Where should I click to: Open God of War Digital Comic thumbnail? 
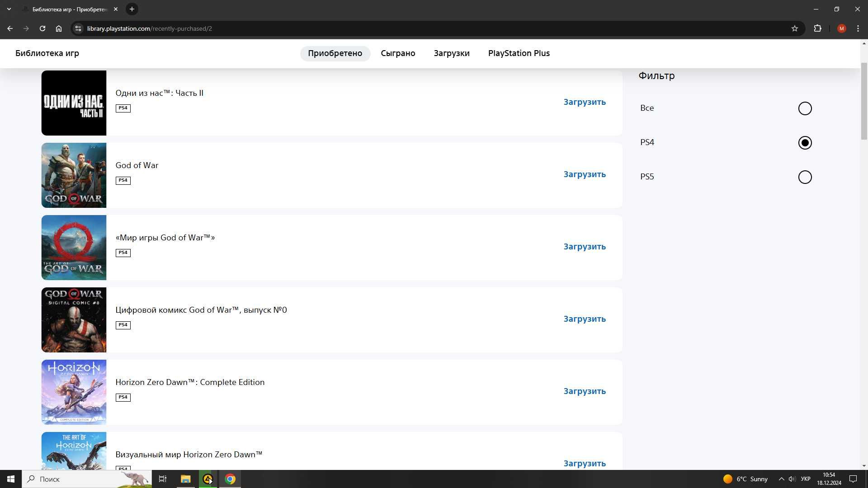(x=74, y=320)
